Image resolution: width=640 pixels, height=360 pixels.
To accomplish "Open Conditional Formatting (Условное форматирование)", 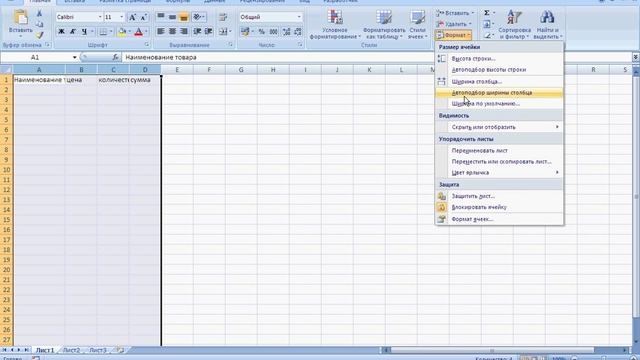I will 335,24.
